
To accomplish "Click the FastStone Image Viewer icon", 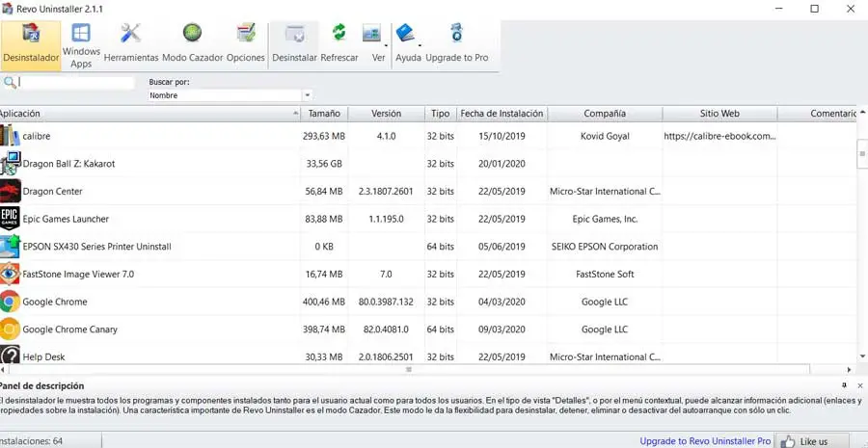I will (10, 274).
